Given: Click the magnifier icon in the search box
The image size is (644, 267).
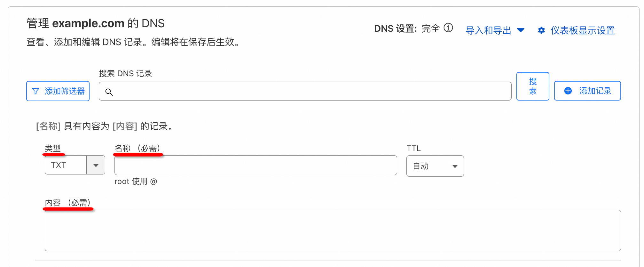Looking at the screenshot, I should pos(109,92).
